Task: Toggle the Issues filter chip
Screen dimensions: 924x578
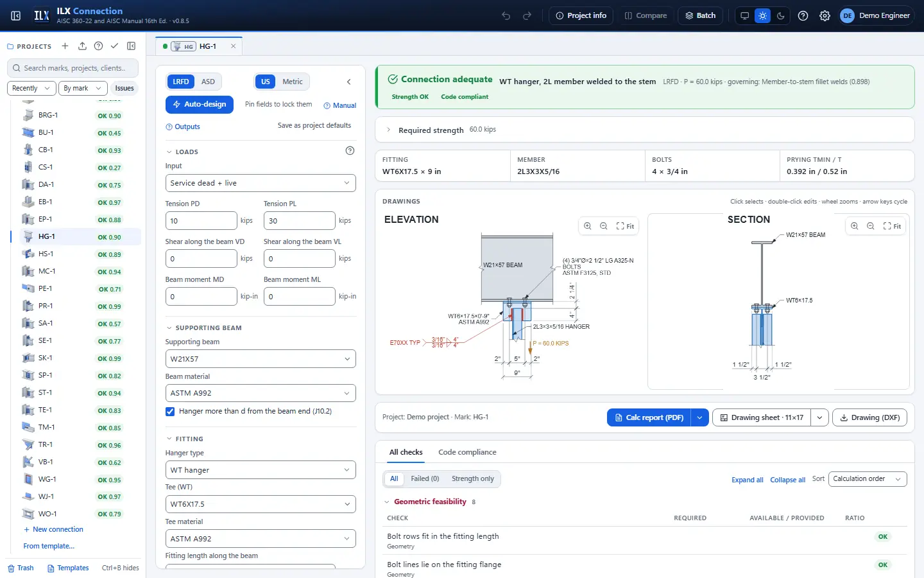Action: [124, 88]
